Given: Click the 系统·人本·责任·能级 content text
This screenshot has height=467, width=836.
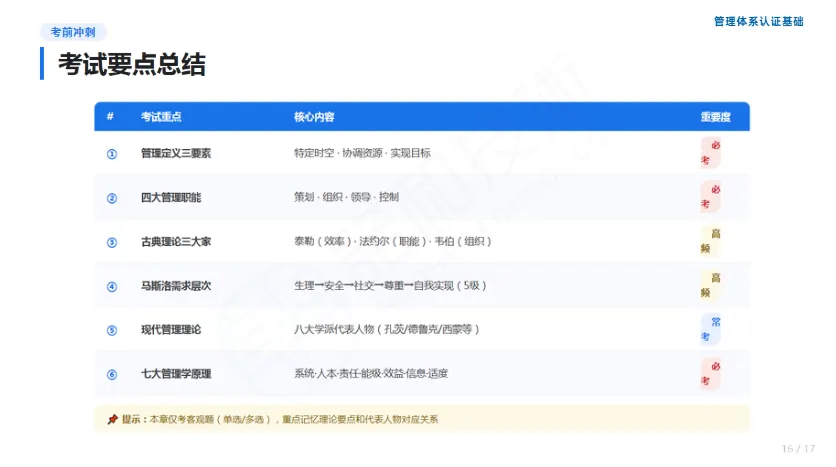Looking at the screenshot, I should [371, 374].
